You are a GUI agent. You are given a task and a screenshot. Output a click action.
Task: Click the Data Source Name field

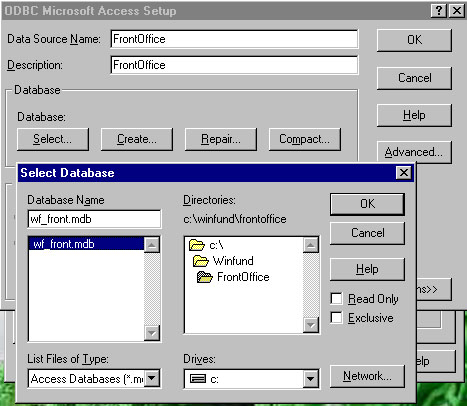pos(234,39)
